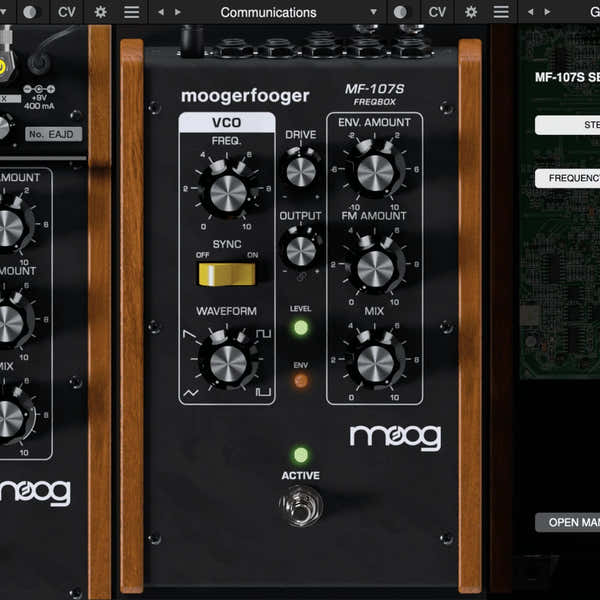The width and height of the screenshot is (600, 600).
Task: Click the green ACTIVE LED
Action: (301, 455)
